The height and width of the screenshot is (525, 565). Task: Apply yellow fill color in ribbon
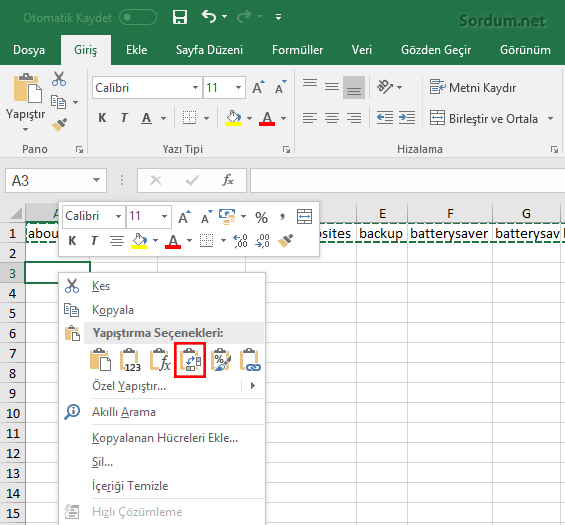click(233, 118)
